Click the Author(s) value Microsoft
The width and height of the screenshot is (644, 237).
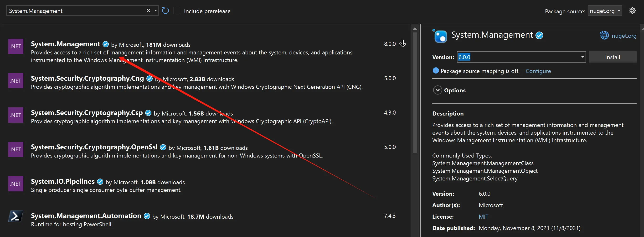pyautogui.click(x=490, y=205)
